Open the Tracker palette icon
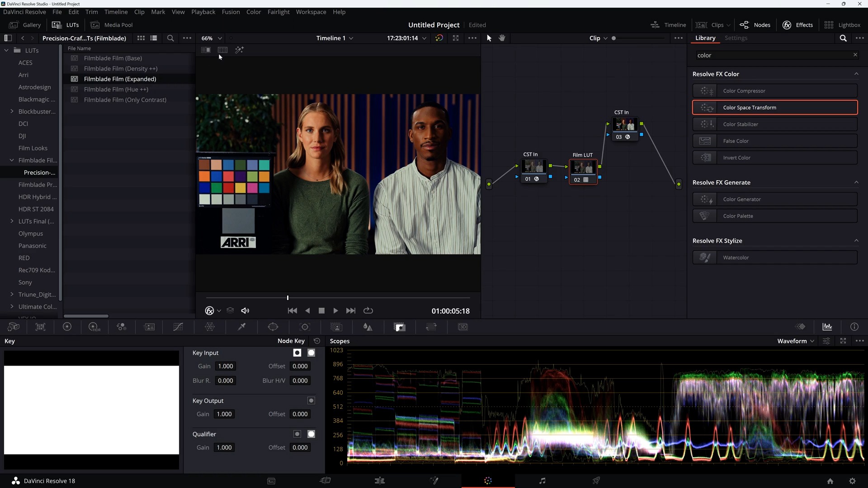 click(x=305, y=327)
